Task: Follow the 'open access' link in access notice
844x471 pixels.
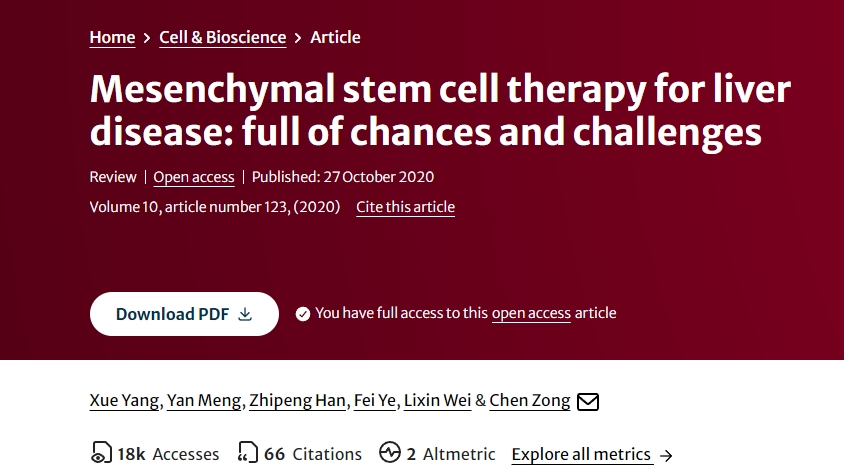Action: 531,313
